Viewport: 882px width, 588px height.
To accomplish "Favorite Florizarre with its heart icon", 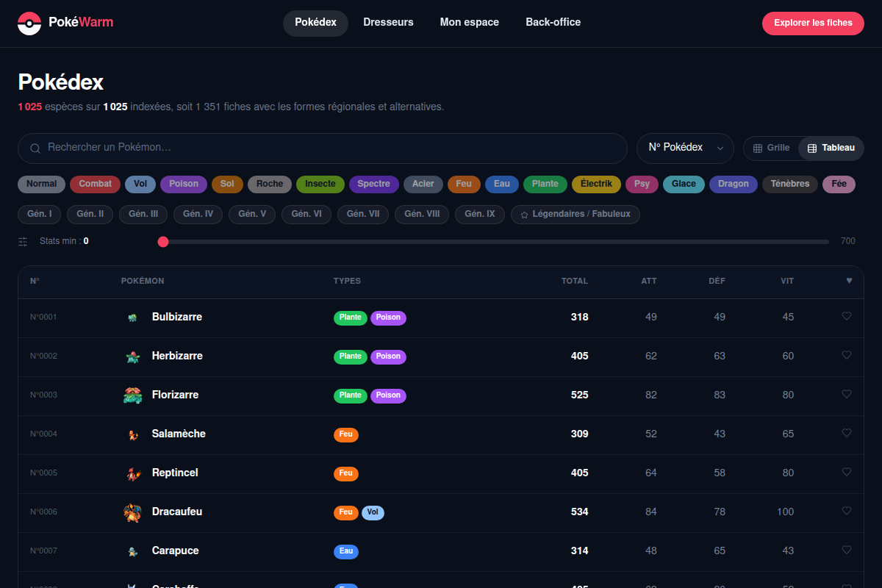I will click(847, 394).
